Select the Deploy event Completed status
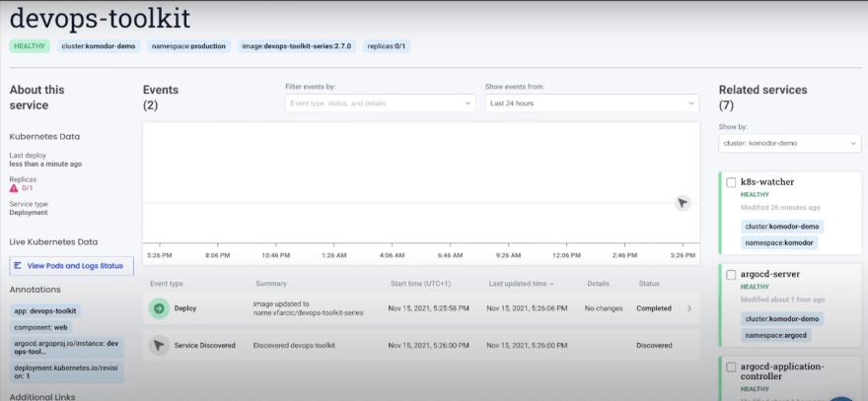868x401 pixels. click(654, 308)
